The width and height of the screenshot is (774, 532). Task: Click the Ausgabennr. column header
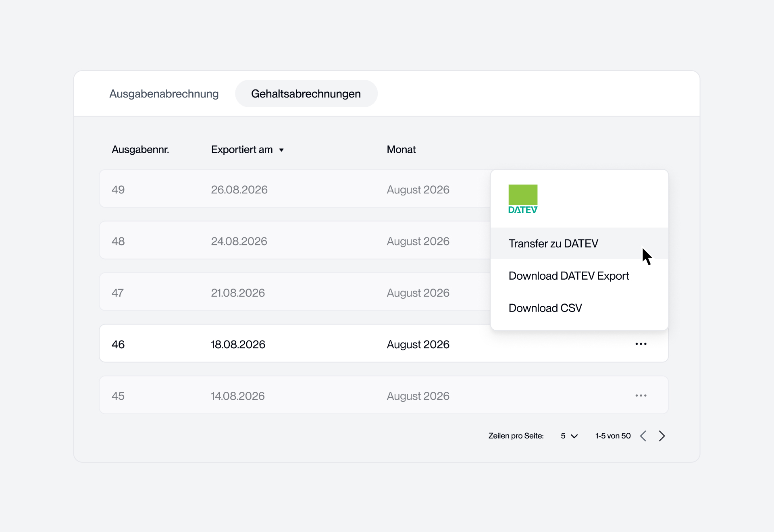[x=140, y=150]
